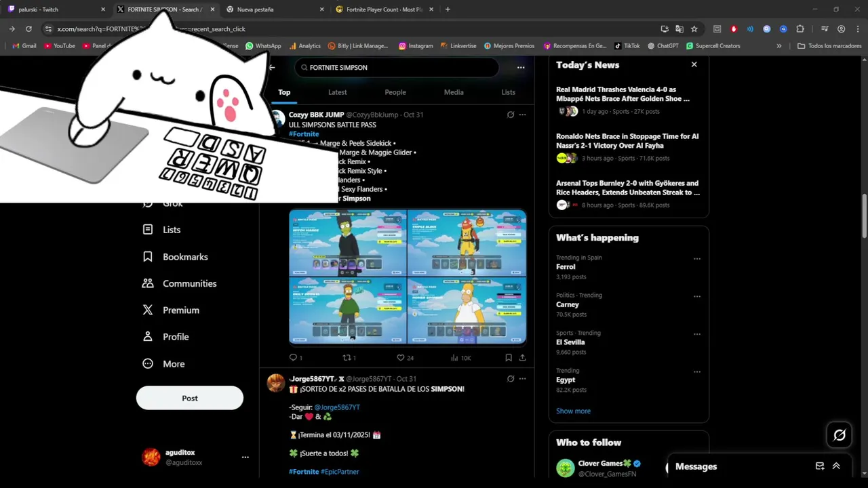
Task: Open Todos los marcadores folder
Action: 829,46
